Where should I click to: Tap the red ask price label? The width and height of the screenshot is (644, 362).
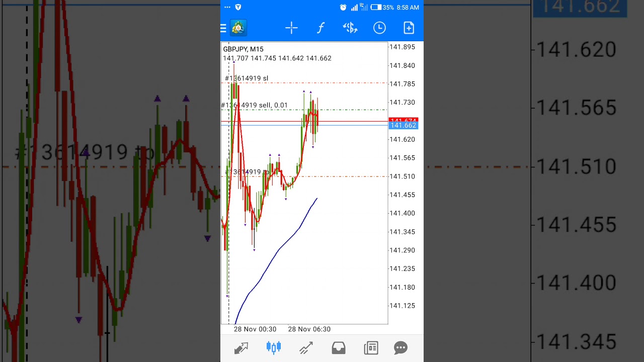[403, 120]
